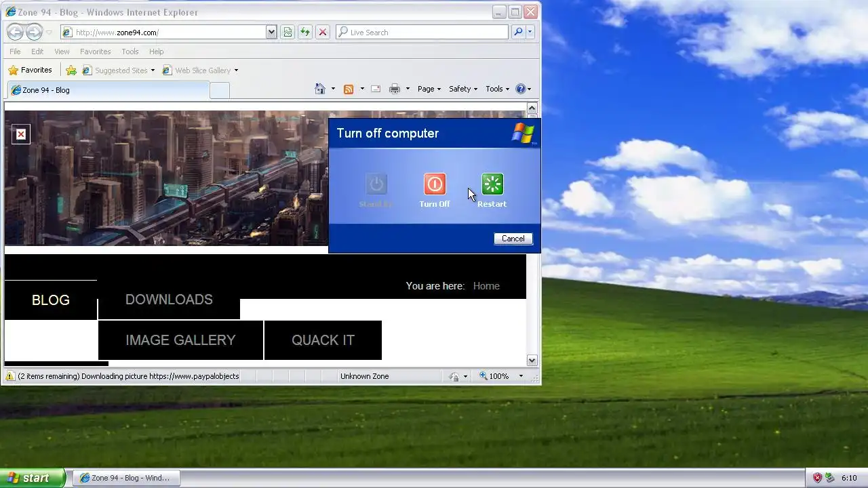Click the Turn Off power icon
Viewport: 868px width, 488px height.
click(x=435, y=184)
